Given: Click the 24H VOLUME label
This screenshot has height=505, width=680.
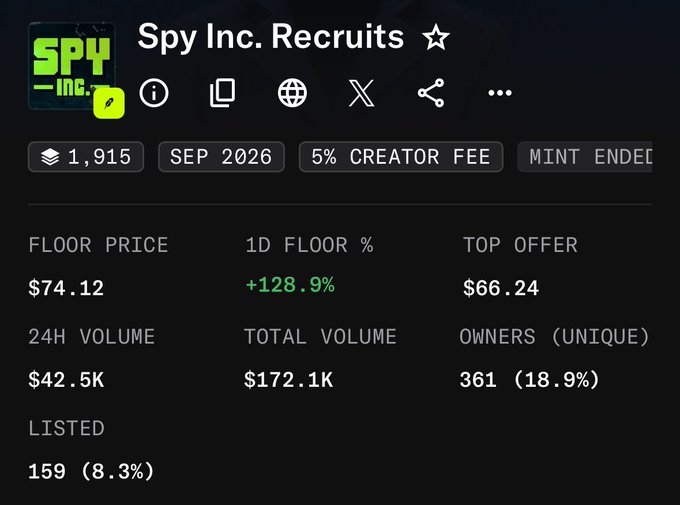Looking at the screenshot, I should [92, 337].
